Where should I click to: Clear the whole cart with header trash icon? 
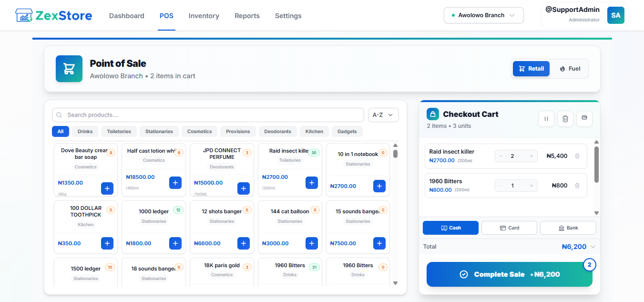point(565,119)
